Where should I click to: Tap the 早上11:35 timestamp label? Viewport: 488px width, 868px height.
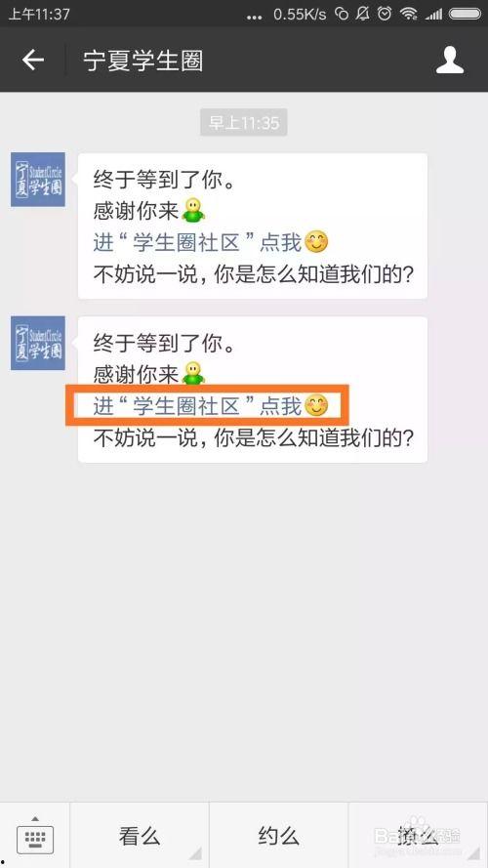244,122
